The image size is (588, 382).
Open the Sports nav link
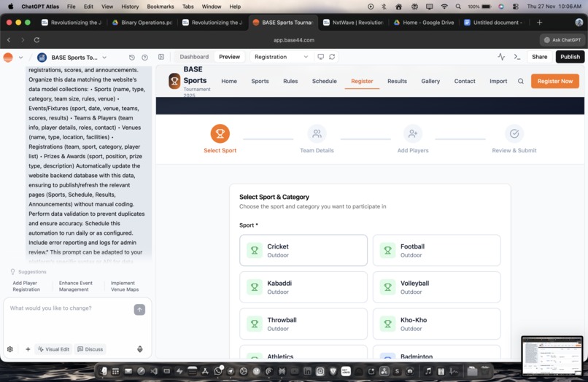point(260,81)
